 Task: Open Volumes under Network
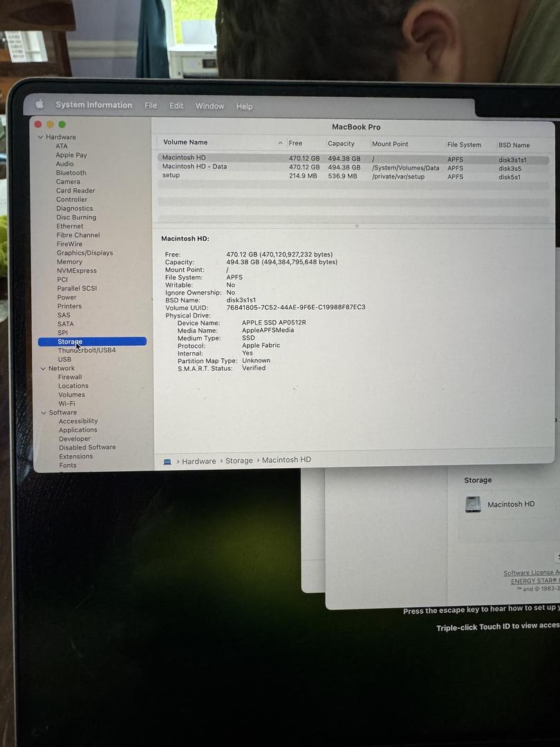tap(72, 394)
